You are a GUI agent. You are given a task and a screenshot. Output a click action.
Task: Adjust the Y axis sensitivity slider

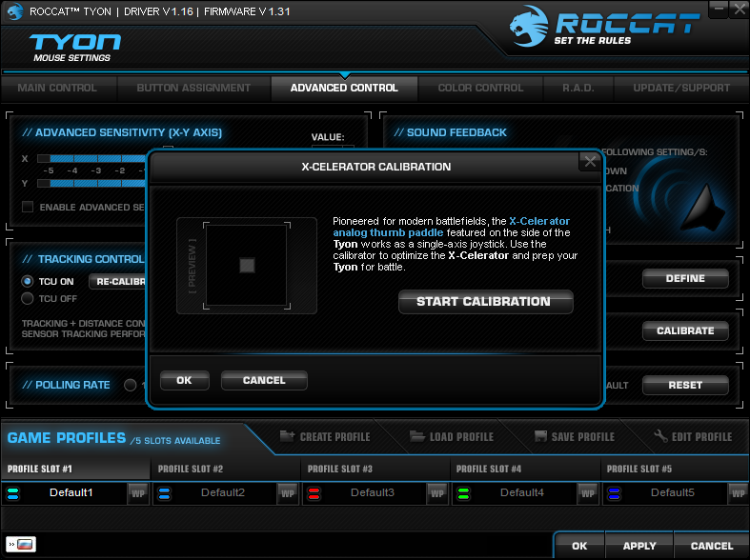click(91, 183)
